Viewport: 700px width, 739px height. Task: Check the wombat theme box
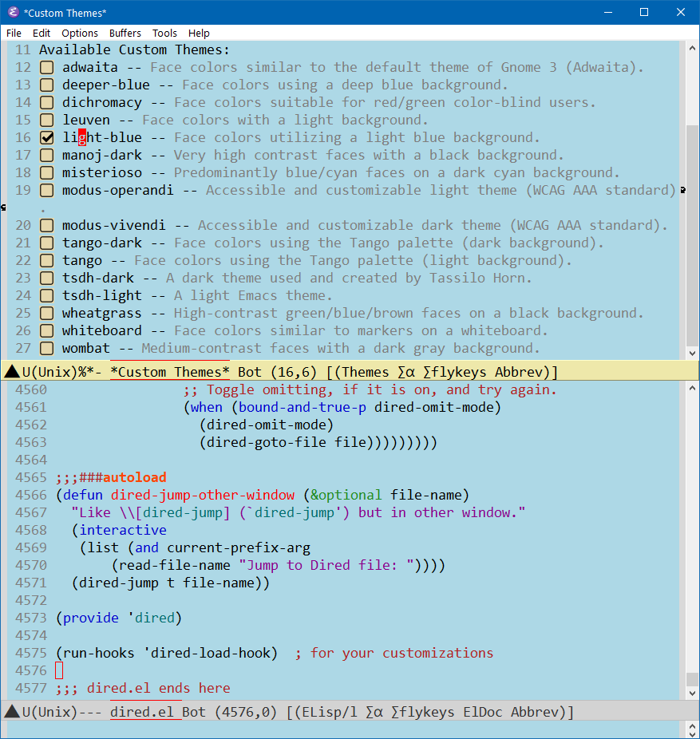pos(46,349)
